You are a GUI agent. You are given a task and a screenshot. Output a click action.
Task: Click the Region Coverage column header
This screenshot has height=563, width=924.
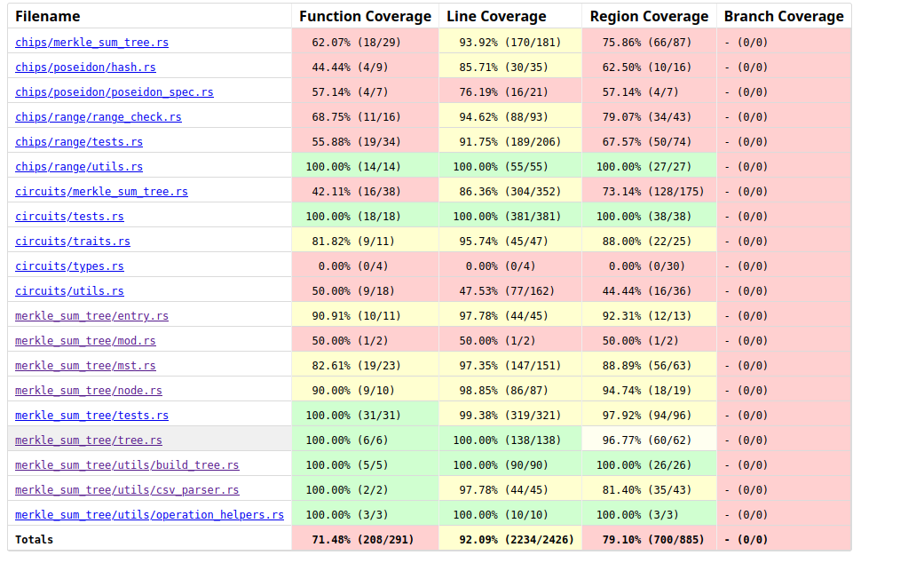pyautogui.click(x=649, y=17)
